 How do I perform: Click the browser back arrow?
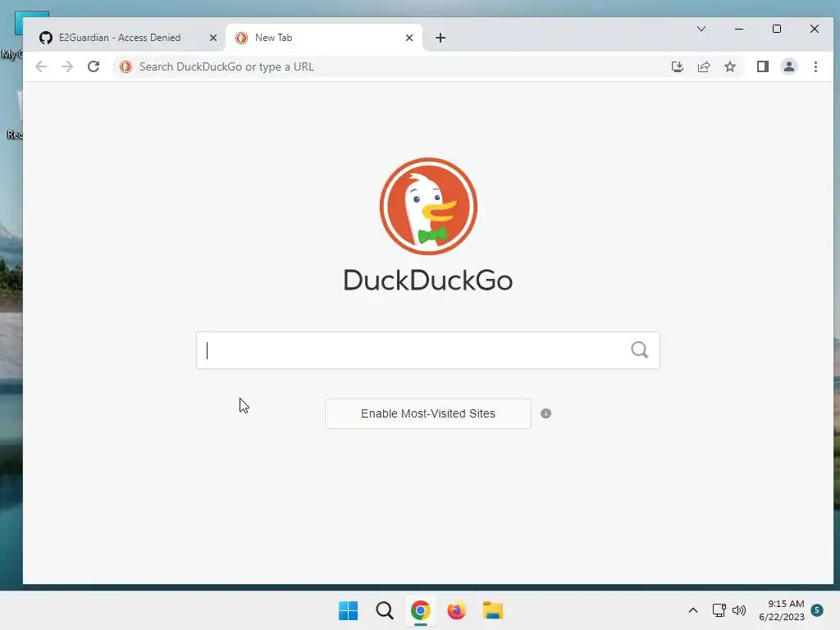point(41,67)
